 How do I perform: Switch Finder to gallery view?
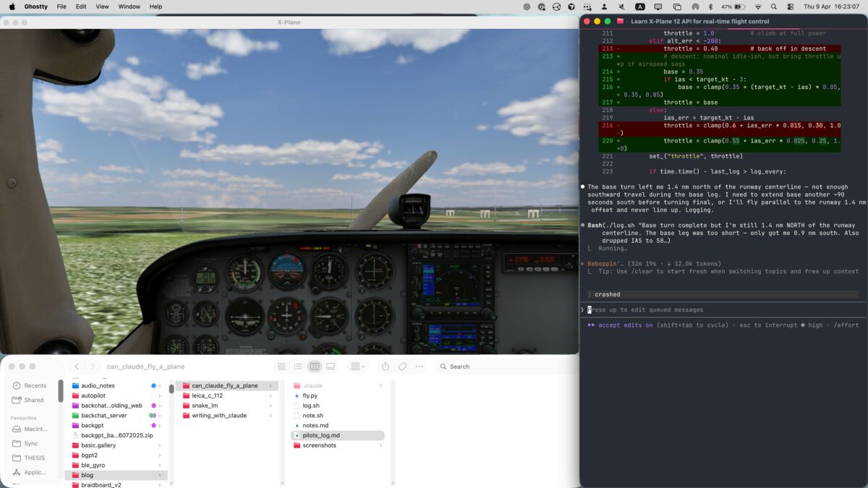[x=331, y=367]
